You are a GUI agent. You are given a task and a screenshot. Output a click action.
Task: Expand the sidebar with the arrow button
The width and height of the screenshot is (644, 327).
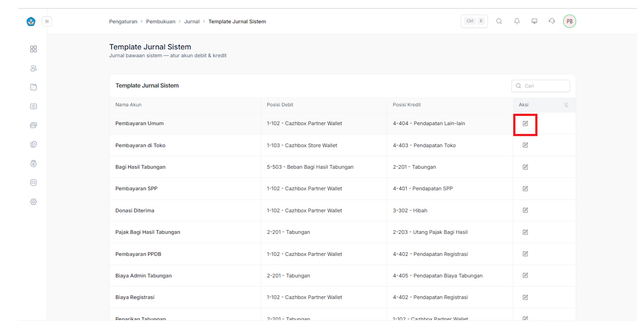pos(47,21)
